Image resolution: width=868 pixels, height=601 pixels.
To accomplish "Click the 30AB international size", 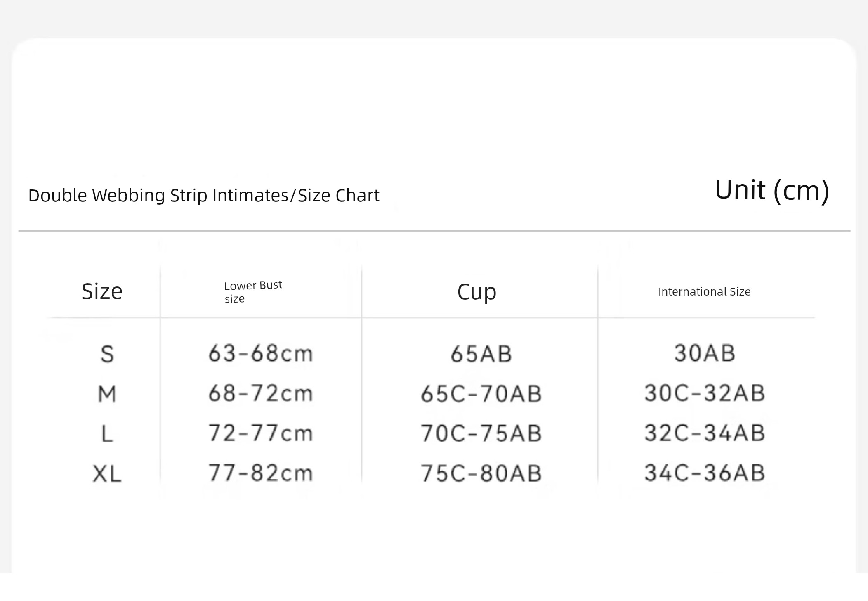I will coord(705,353).
